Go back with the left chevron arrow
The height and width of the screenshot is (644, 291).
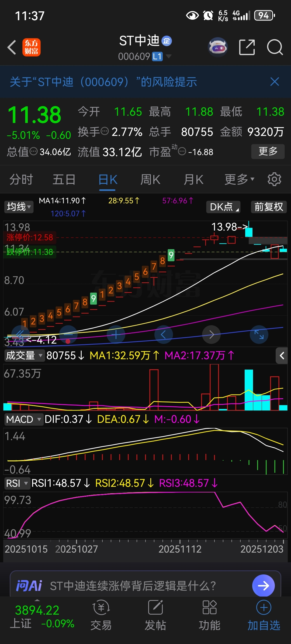12,47
